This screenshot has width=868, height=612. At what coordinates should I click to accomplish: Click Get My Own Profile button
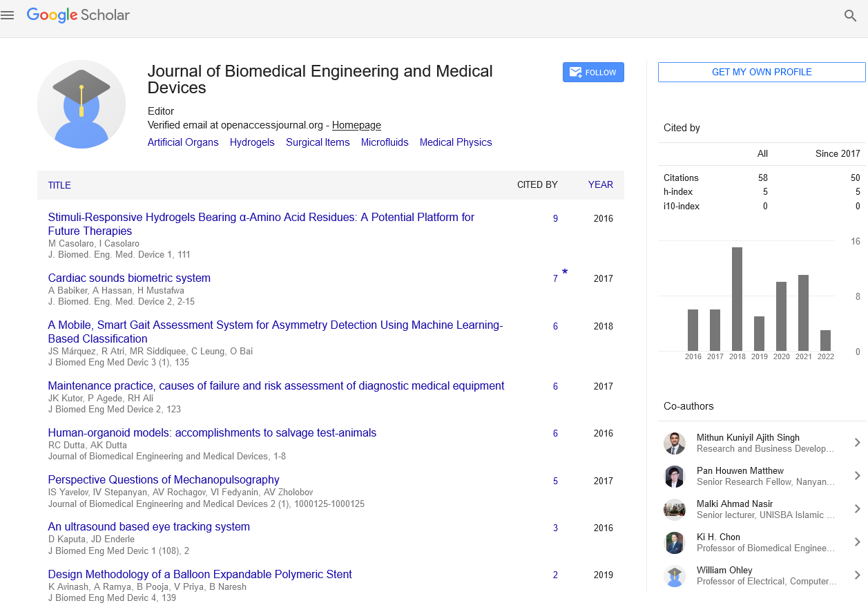tap(761, 72)
